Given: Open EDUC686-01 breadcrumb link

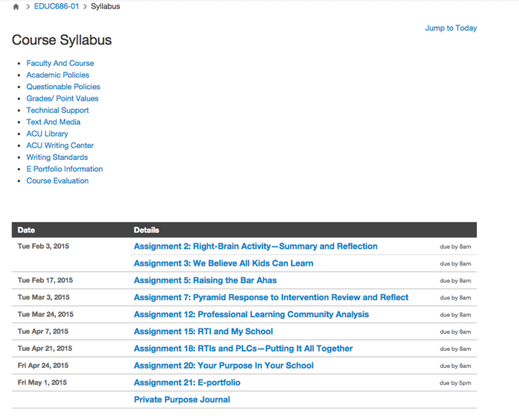Looking at the screenshot, I should [56, 6].
